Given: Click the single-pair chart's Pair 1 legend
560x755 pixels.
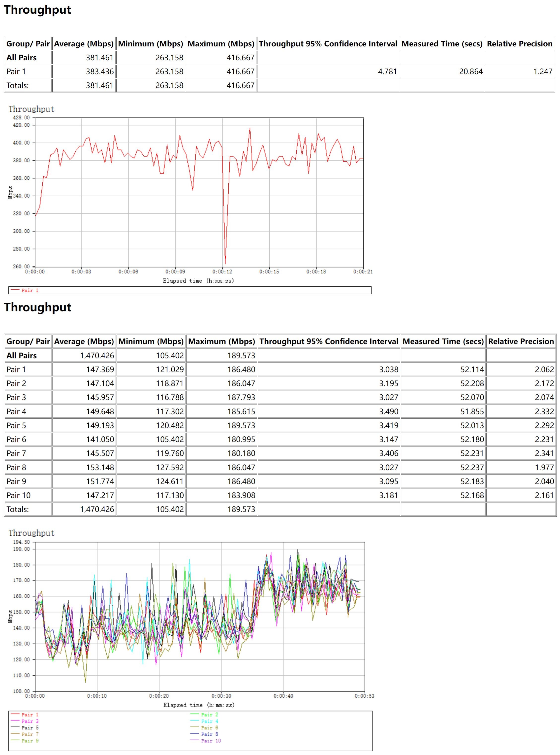Looking at the screenshot, I should 30,290.
